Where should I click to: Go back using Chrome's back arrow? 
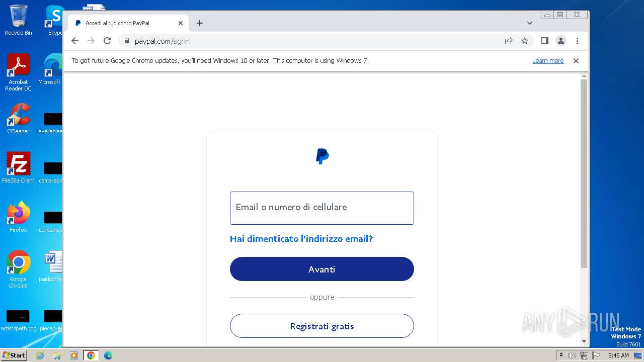75,41
